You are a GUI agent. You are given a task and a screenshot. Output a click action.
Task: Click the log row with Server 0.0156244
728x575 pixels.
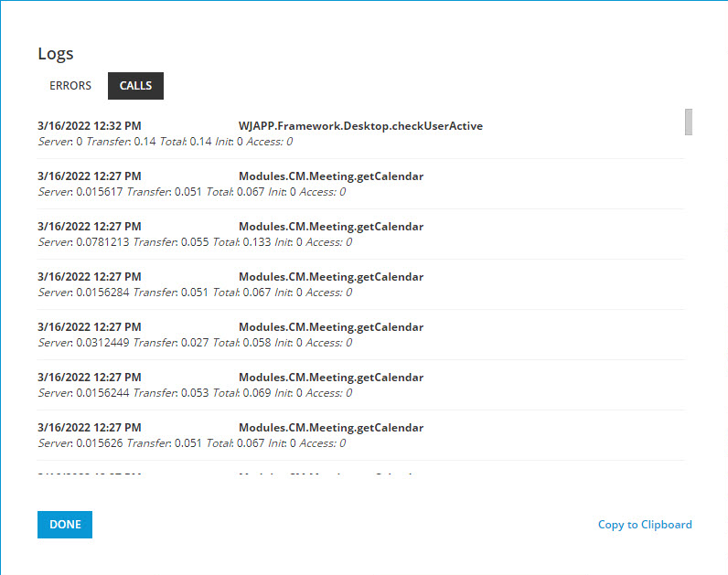tap(360, 385)
